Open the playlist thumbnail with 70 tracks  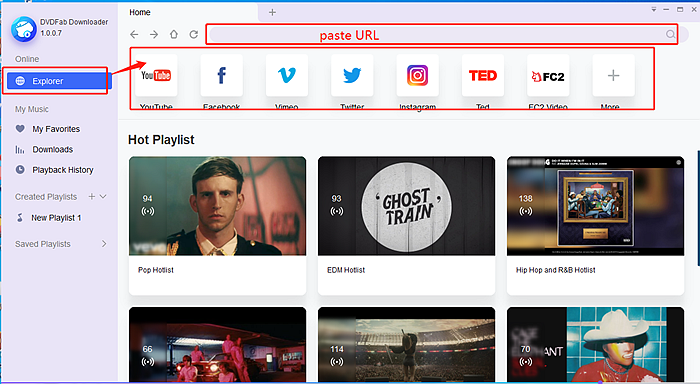coord(595,344)
